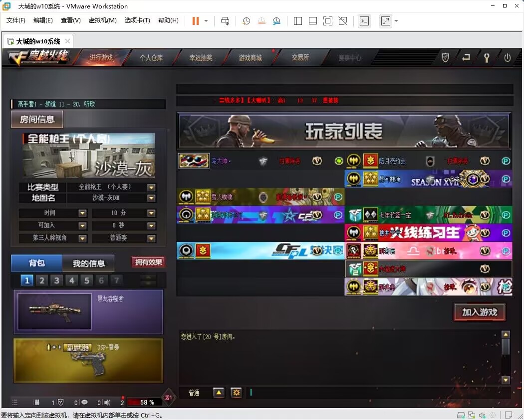Expand the 比赛类型 match type dropdown

coord(151,188)
